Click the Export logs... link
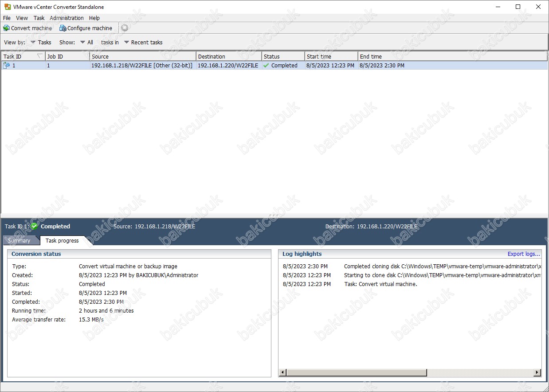Screen dimensions: 549x392 tap(524, 254)
